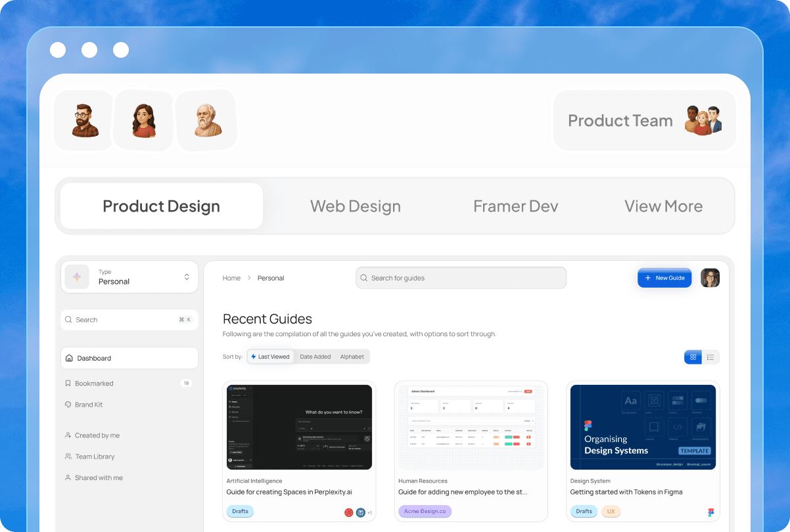Click the Dashboard home icon

(69, 358)
